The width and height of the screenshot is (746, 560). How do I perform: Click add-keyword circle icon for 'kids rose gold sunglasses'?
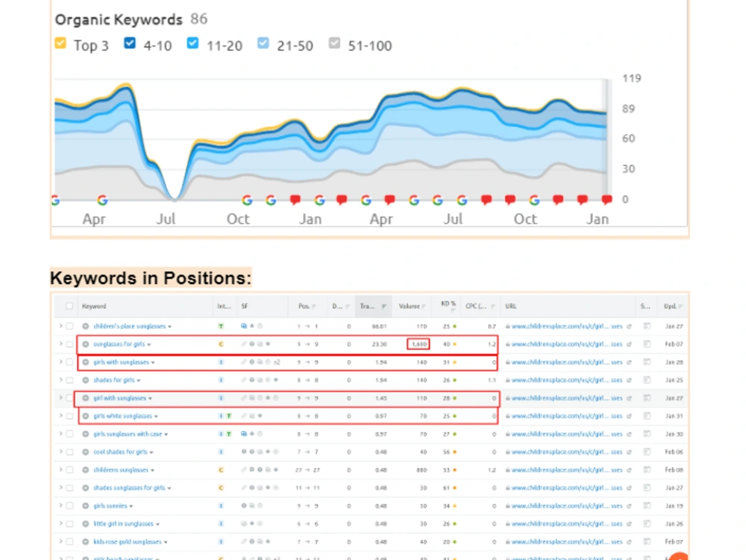[86, 542]
